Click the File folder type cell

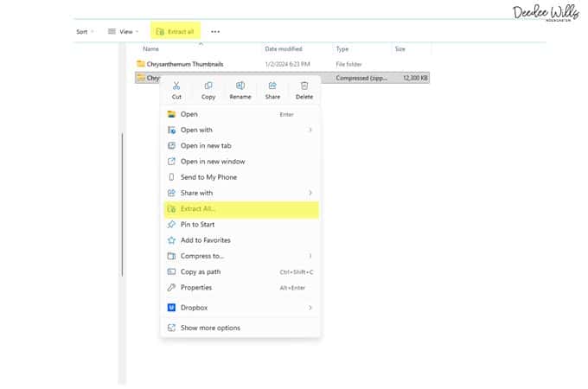click(348, 65)
